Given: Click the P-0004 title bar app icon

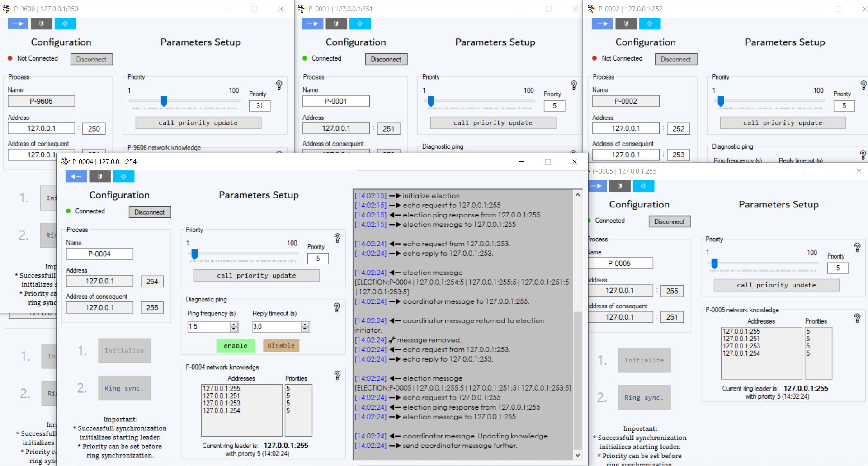Looking at the screenshot, I should point(65,161).
